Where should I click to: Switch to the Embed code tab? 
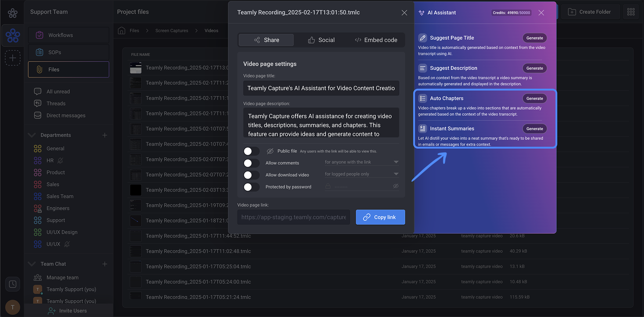[376, 40]
